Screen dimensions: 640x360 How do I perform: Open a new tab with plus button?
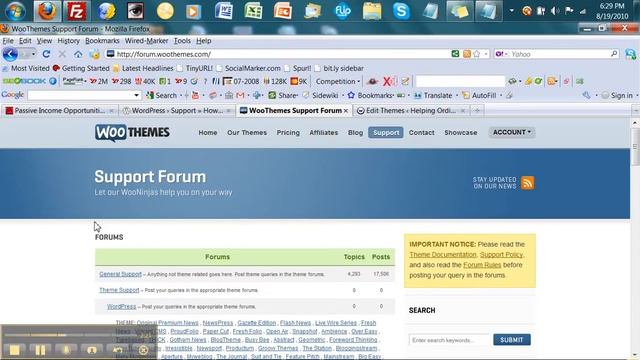coord(477,111)
